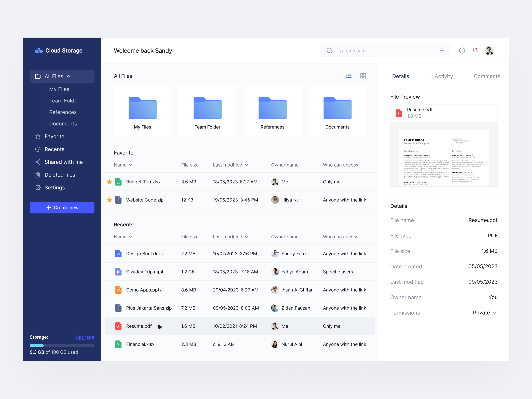Sort Recents by Last modified

tap(230, 237)
